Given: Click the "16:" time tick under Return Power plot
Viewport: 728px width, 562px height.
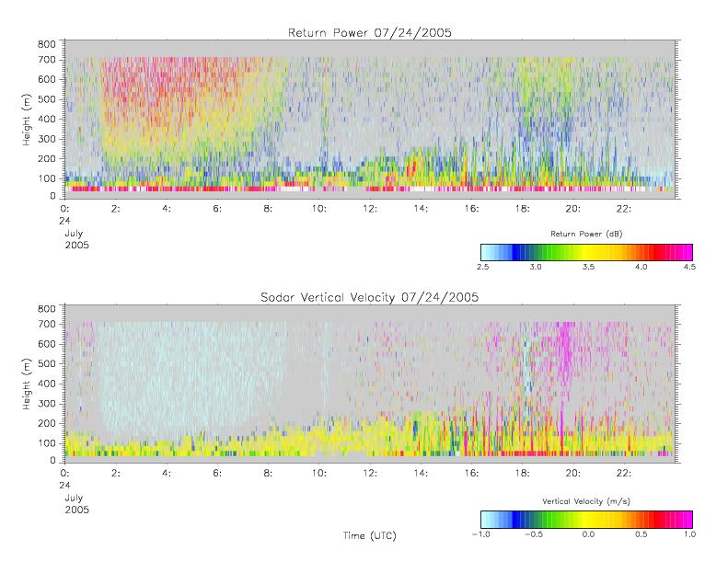Looking at the screenshot, I should (x=472, y=209).
